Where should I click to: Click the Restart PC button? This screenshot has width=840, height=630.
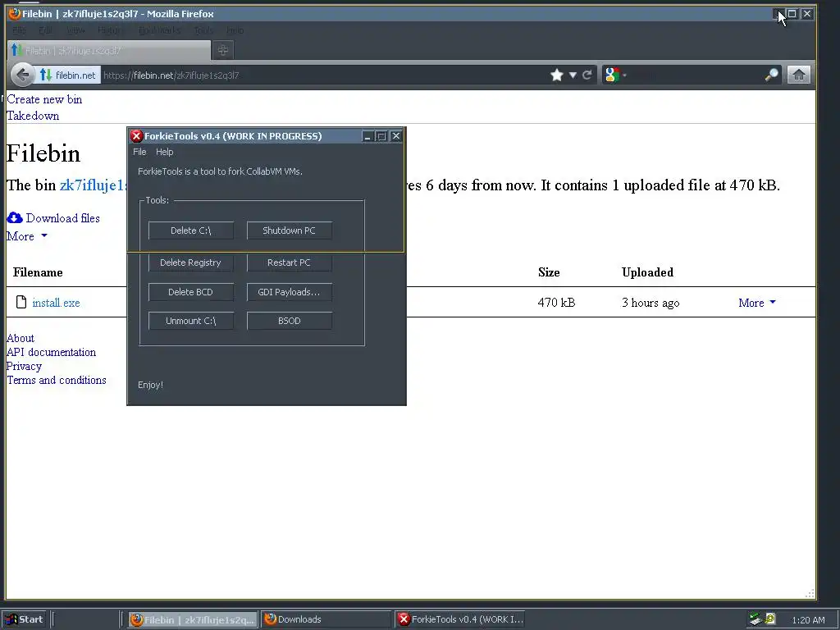point(290,262)
